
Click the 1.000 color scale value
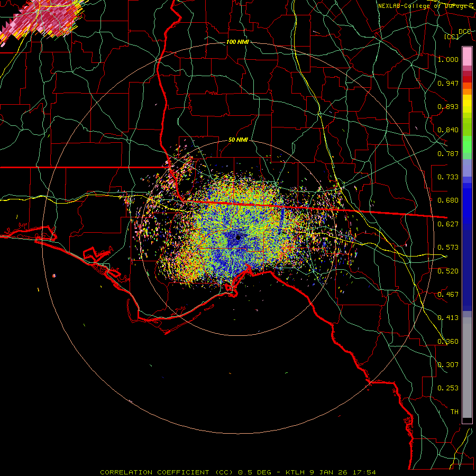[448, 59]
